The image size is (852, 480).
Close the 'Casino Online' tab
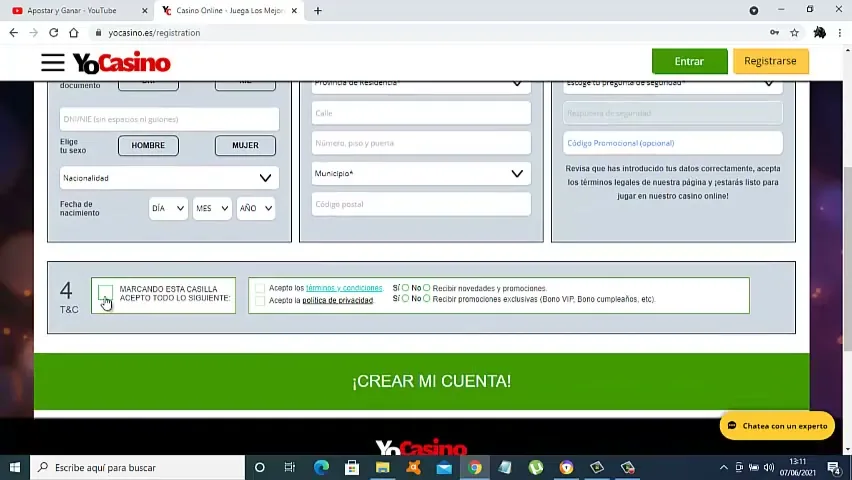[x=294, y=10]
